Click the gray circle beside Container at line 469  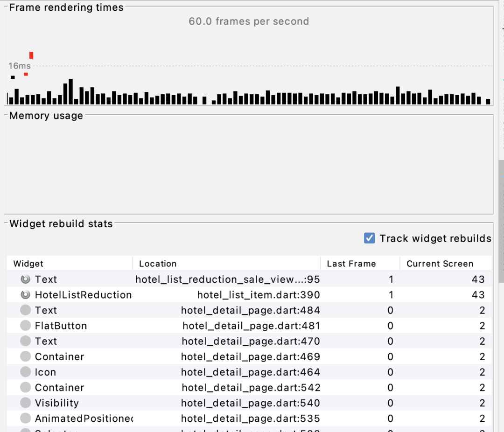tap(26, 357)
